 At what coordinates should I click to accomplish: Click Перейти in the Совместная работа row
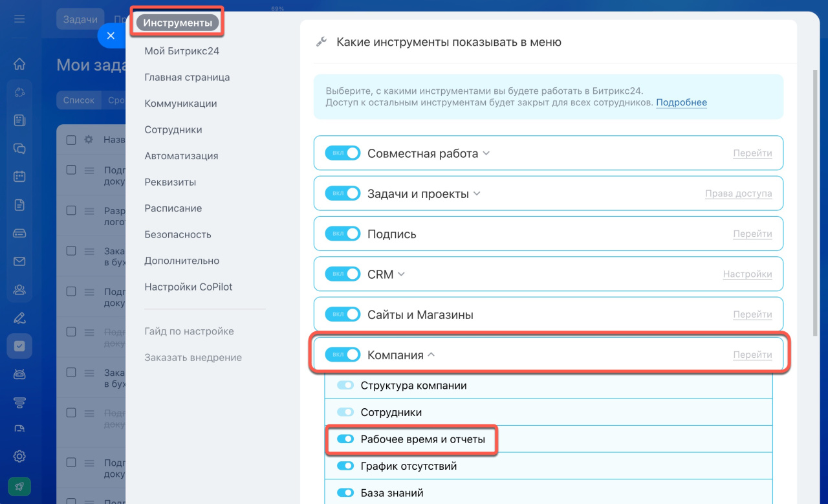(x=752, y=153)
